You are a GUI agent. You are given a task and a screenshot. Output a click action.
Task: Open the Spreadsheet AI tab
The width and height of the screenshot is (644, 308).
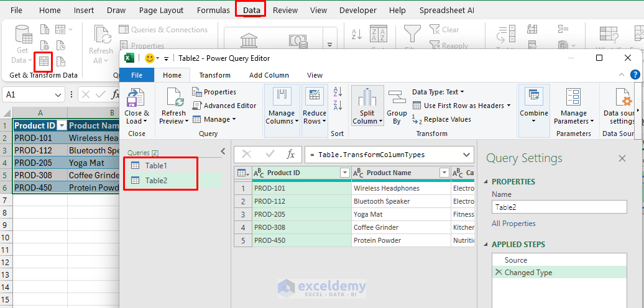pyautogui.click(x=447, y=11)
